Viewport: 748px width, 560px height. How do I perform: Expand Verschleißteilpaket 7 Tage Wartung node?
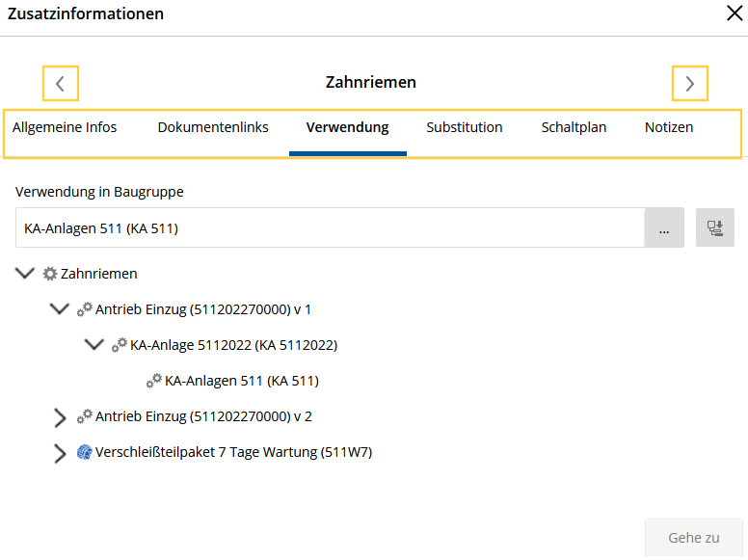coord(60,454)
